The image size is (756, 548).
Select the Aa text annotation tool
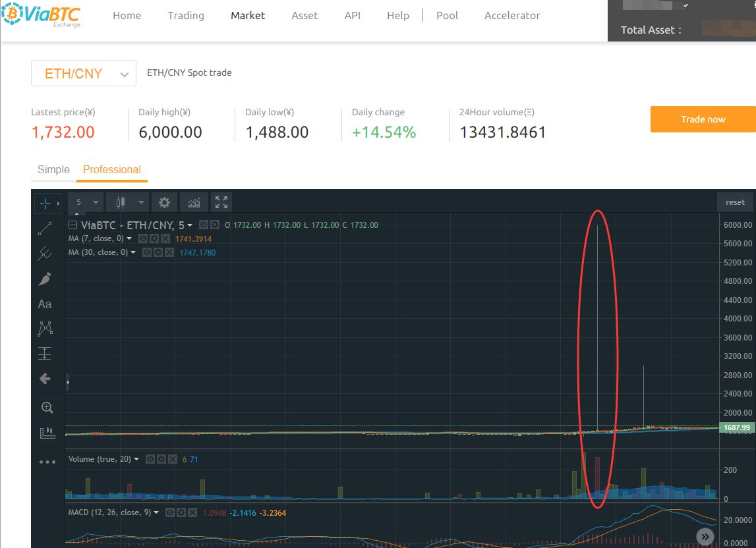45,304
